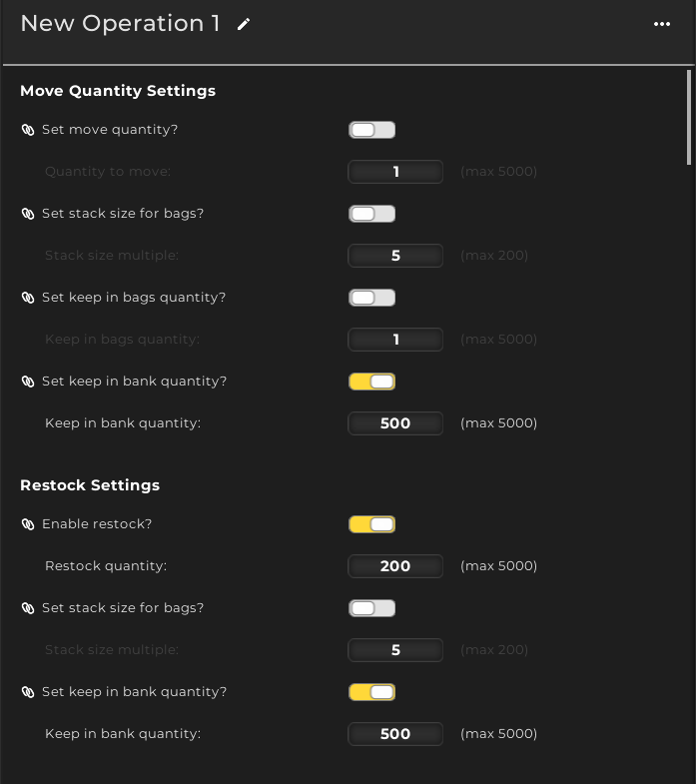Image resolution: width=696 pixels, height=784 pixels.
Task: Click the pencil icon to rename operation
Action: point(244,24)
